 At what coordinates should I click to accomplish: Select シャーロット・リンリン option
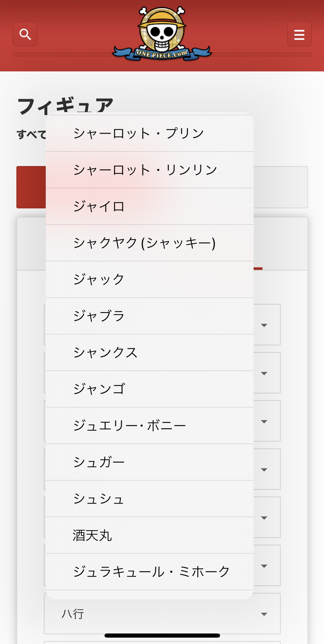tap(150, 170)
